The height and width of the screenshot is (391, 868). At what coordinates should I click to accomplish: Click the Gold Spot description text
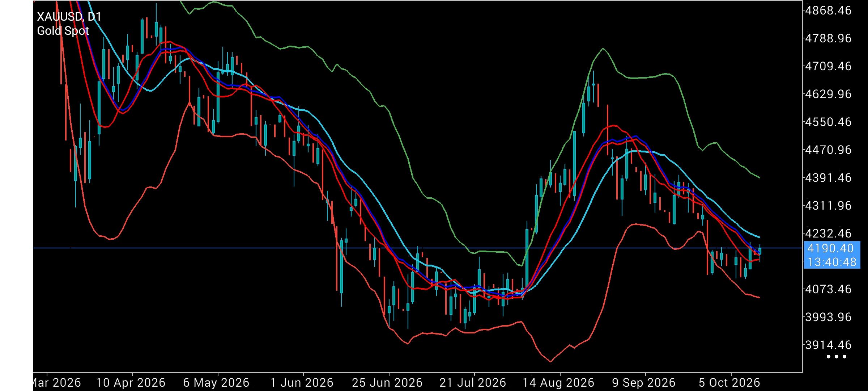pyautogui.click(x=63, y=31)
